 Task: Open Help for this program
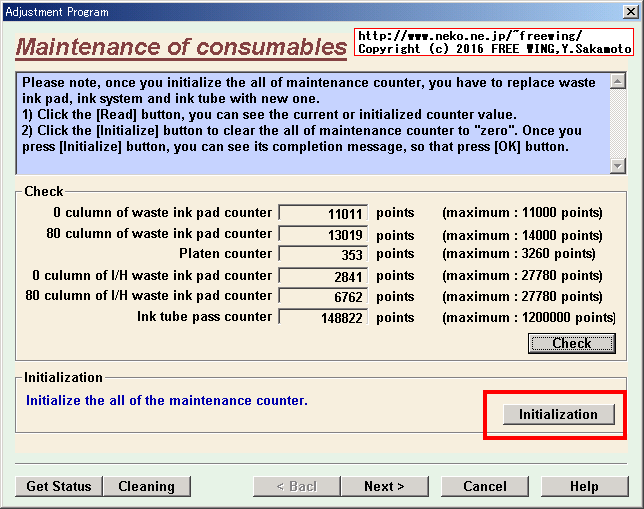583,486
